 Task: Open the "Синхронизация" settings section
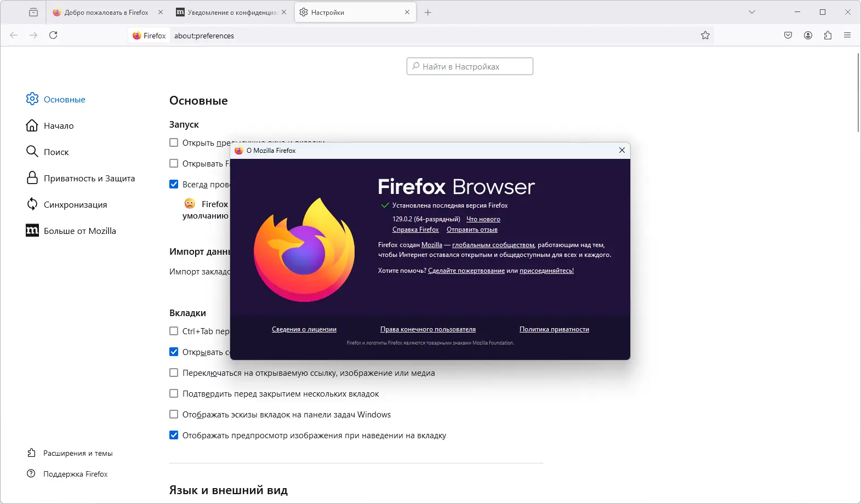click(75, 204)
